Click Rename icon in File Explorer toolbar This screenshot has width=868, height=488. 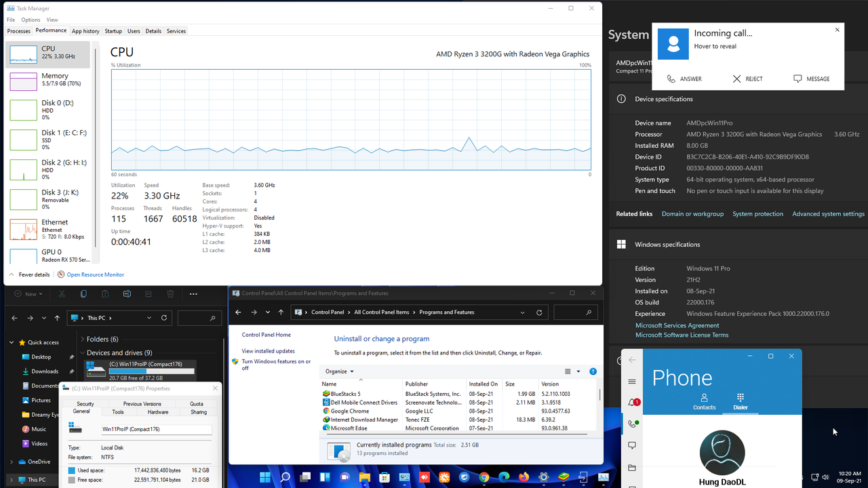(x=127, y=294)
